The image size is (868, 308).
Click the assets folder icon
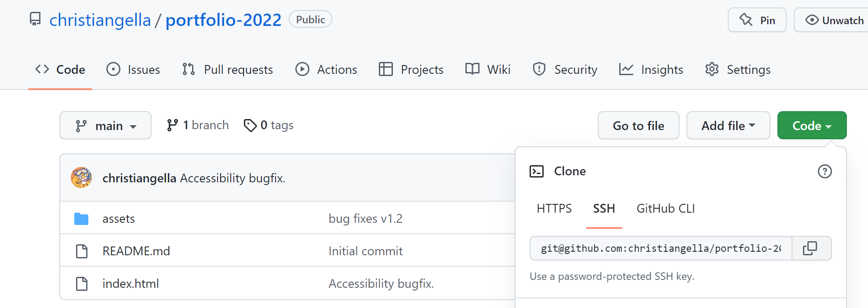(x=81, y=219)
